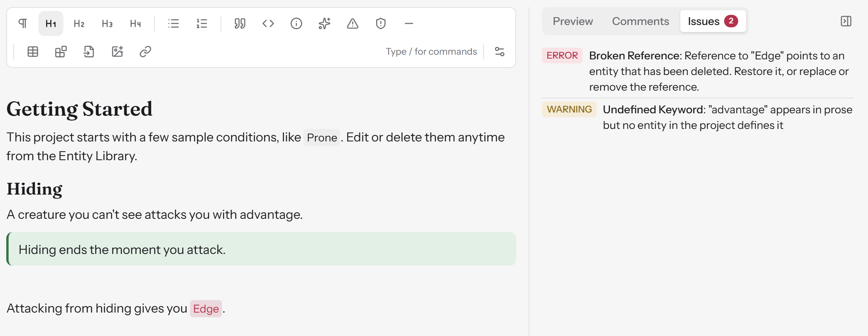
Task: Insert a bulleted list
Action: point(174,23)
